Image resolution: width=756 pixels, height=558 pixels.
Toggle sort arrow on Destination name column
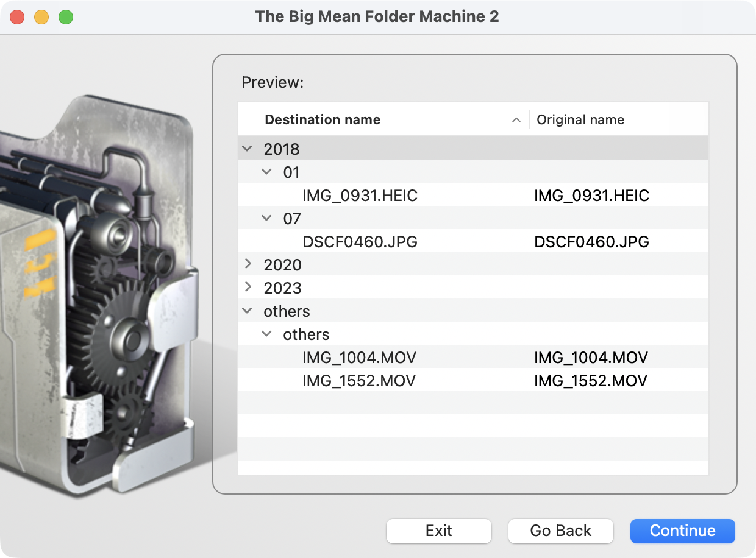pyautogui.click(x=516, y=120)
